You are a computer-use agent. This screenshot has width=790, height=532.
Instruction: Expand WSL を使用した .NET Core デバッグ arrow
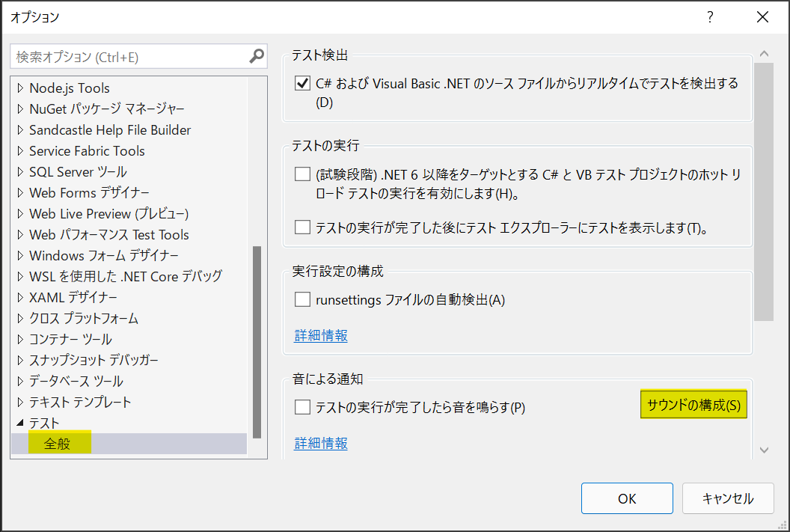[x=20, y=276]
